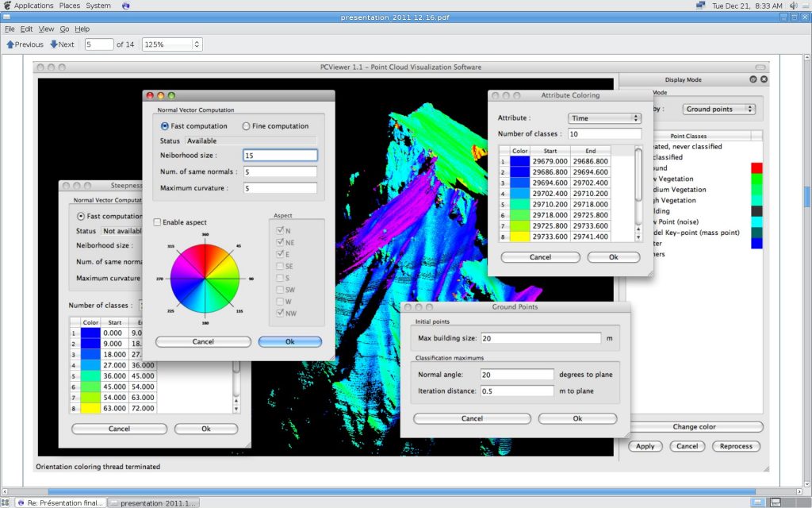Open the Attribute dropdown showing Time
The width and height of the screenshot is (812, 508).
point(604,118)
